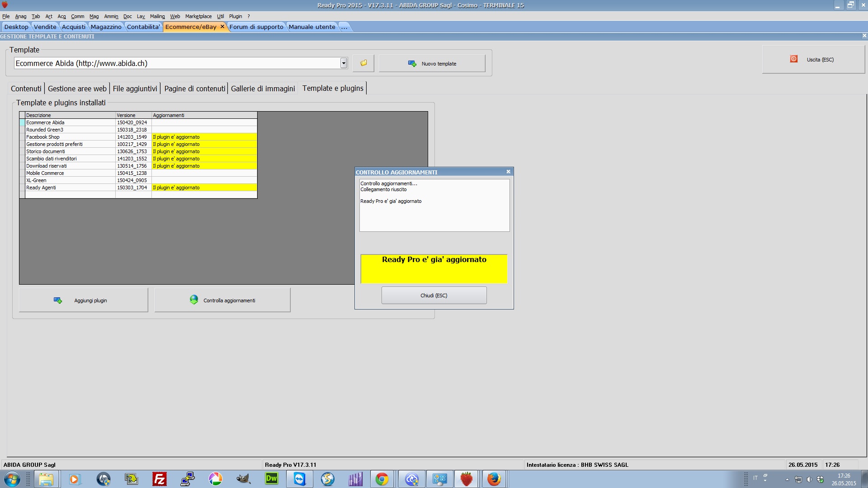Click Aggiungi plugin button
The width and height of the screenshot is (868, 488).
84,300
